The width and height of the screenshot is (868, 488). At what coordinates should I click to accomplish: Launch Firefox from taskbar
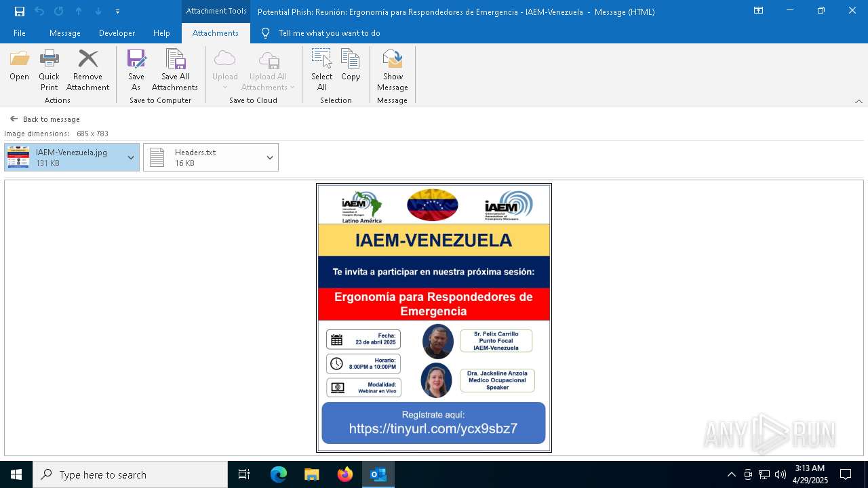pyautogui.click(x=345, y=474)
